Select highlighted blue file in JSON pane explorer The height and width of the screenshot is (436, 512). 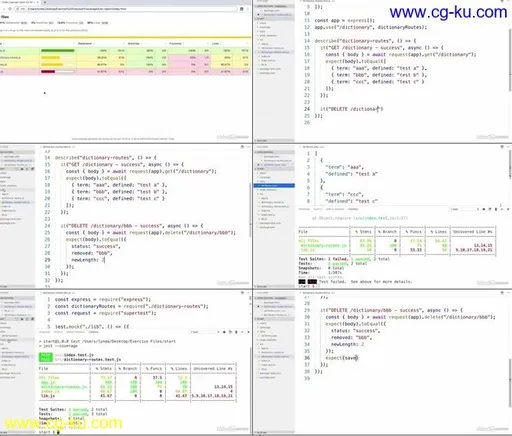[x=274, y=185]
